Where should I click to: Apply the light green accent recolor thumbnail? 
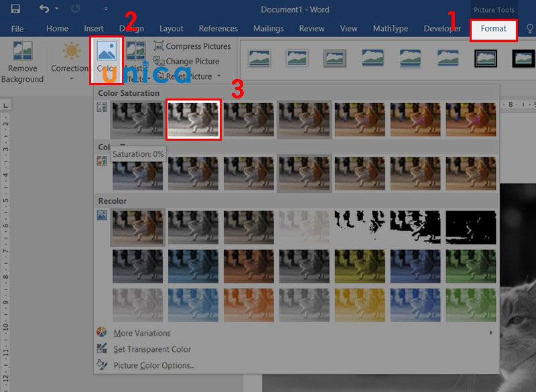coord(471,305)
